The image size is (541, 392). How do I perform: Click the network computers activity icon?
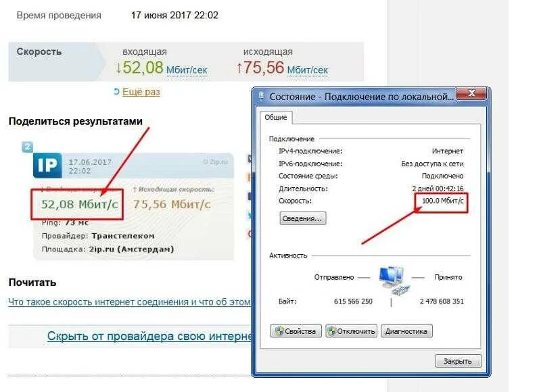393,280
